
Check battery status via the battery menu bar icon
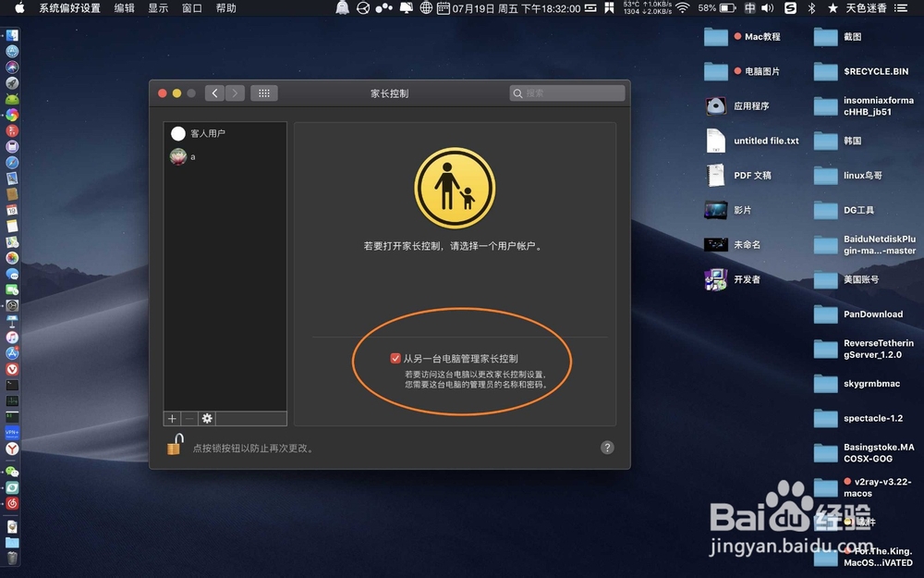tap(728, 8)
